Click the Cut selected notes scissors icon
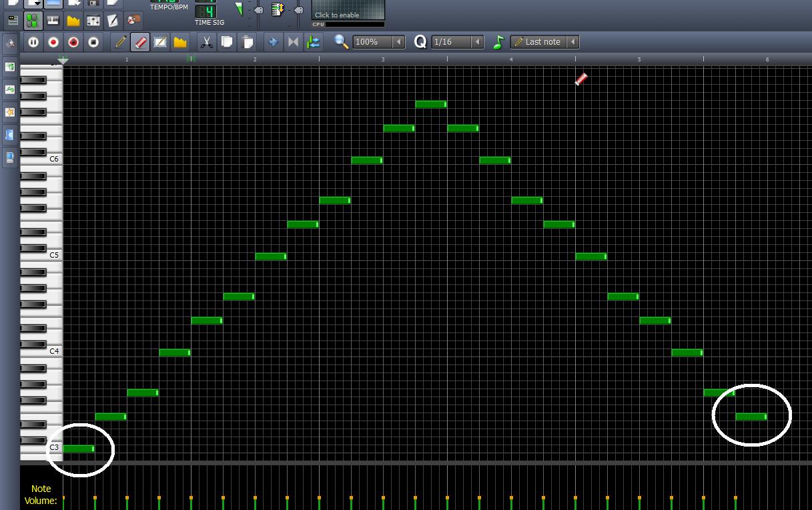Screen dimensions: 812x510 click(207, 41)
